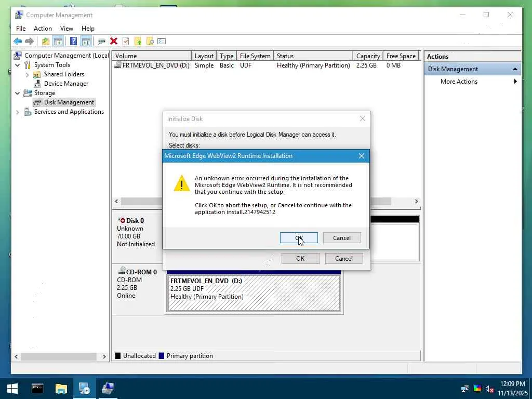Open Command Prompt from the taskbar
This screenshot has height=399, width=532.
37,389
